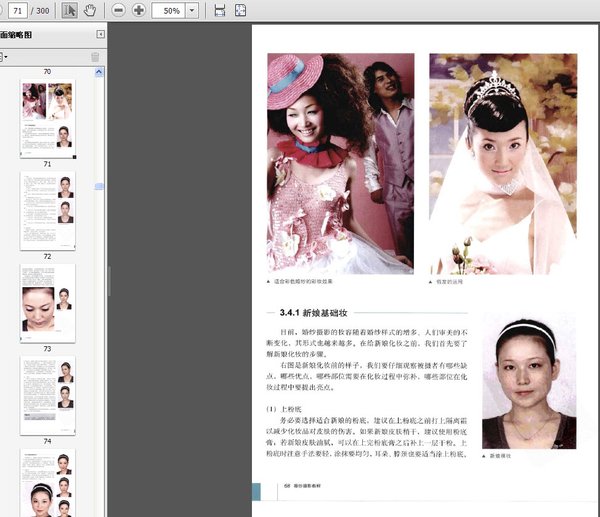Jump to page 74 thumbnail
Viewport: 600px width, 517px height.
[47, 392]
